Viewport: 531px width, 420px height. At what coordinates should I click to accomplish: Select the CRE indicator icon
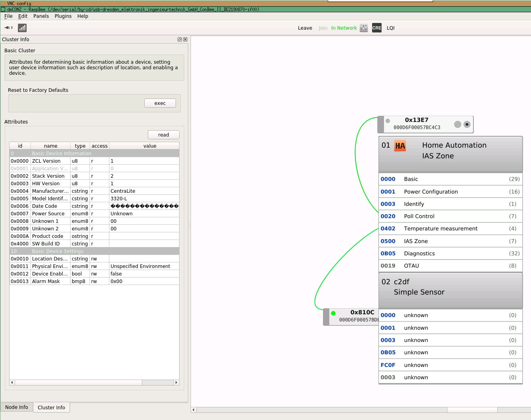pyautogui.click(x=376, y=28)
